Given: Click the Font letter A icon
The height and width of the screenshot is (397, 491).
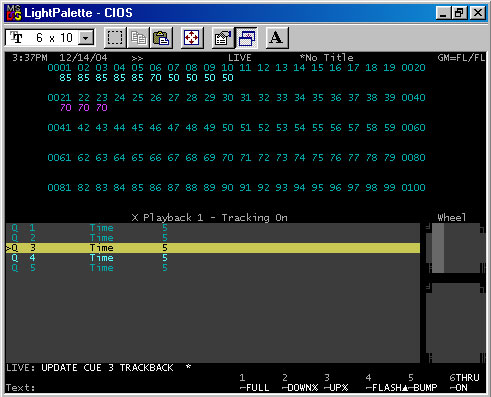Looking at the screenshot, I should (x=276, y=38).
